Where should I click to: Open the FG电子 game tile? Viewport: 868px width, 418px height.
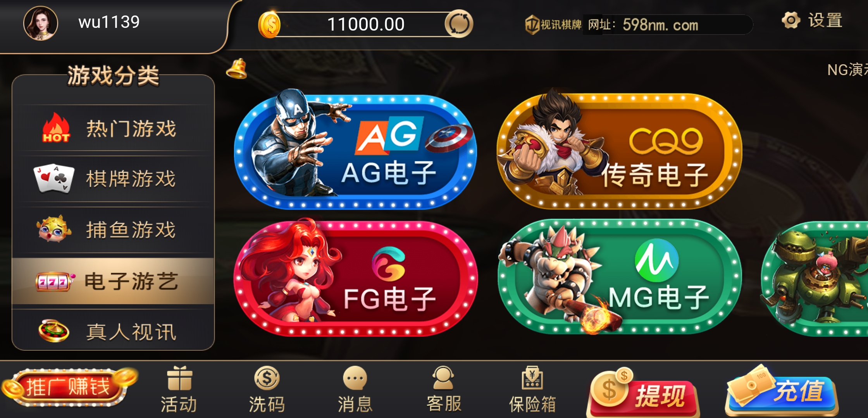[x=355, y=278]
